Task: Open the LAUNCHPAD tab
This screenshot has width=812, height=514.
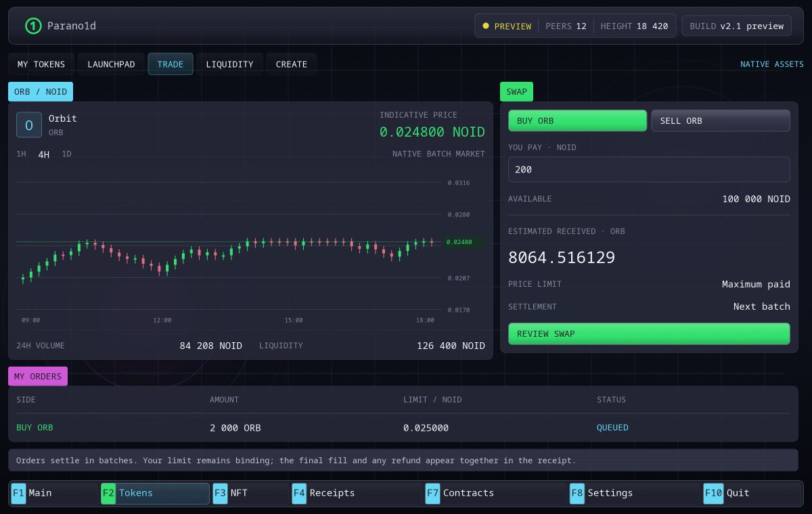Action: [111, 64]
